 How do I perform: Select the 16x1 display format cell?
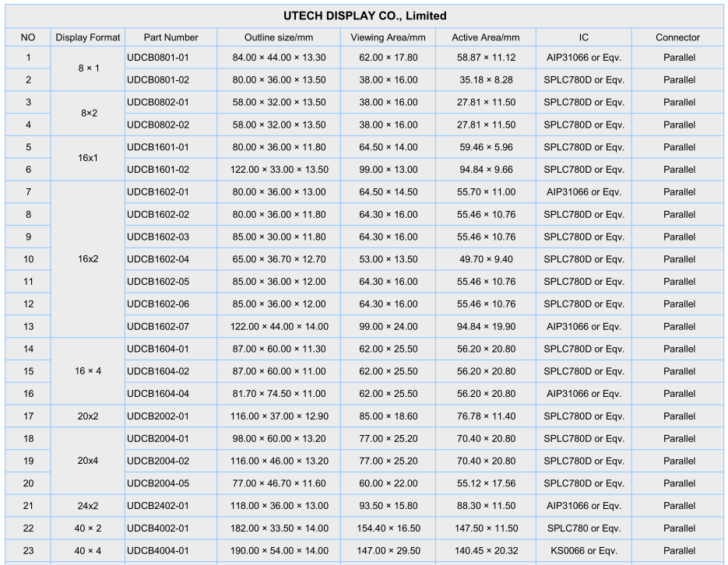point(88,158)
